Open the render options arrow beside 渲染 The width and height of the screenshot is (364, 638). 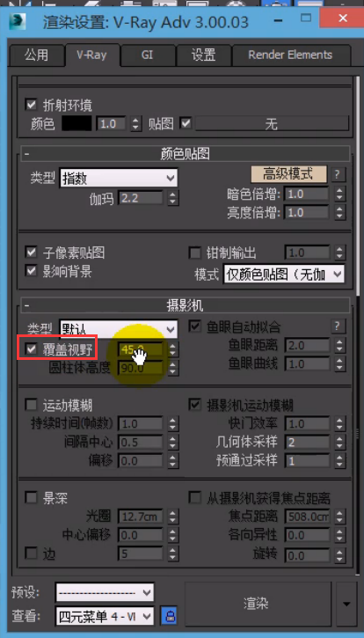[x=346, y=604]
